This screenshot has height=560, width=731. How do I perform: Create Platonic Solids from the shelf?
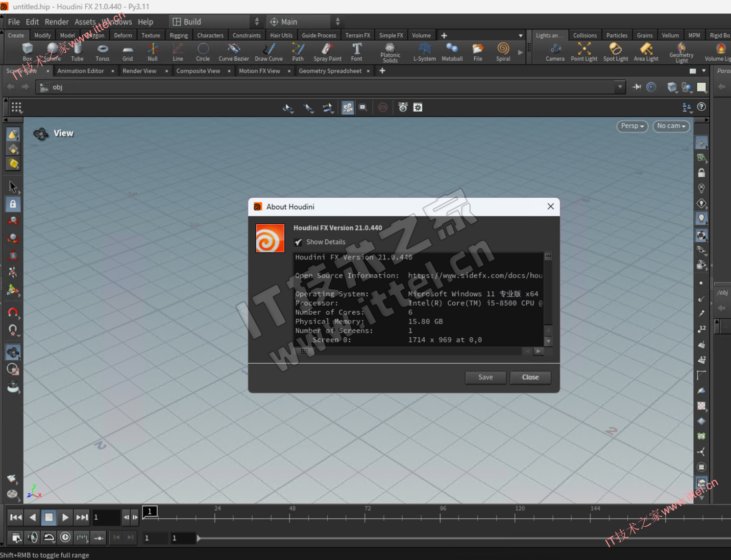[x=390, y=52]
